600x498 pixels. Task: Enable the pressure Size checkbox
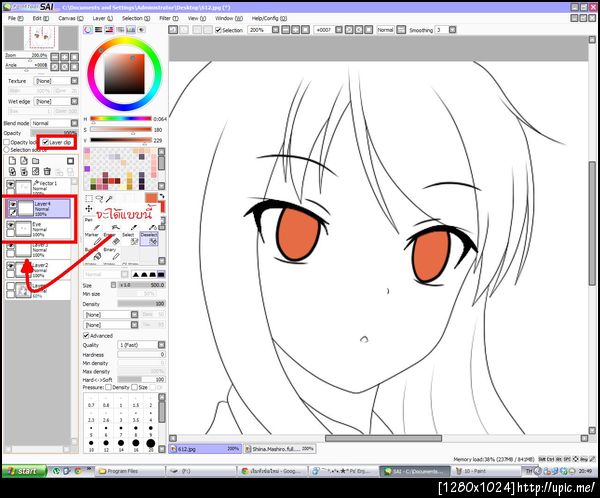click(x=134, y=387)
